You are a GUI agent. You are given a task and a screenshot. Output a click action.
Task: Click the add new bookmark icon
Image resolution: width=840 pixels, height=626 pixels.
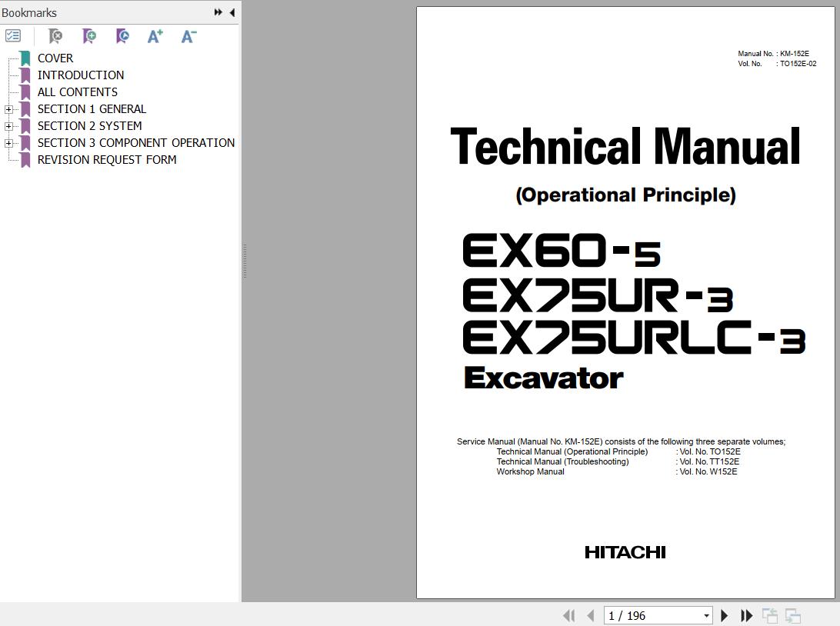click(x=89, y=36)
